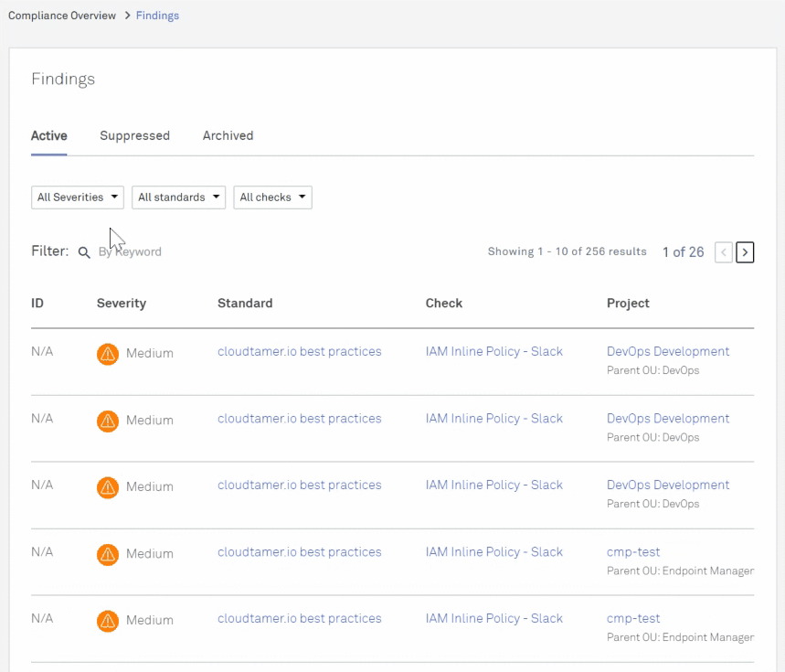Open IAM Inline Policy - Slack in second row
785x672 pixels.
pyautogui.click(x=494, y=419)
